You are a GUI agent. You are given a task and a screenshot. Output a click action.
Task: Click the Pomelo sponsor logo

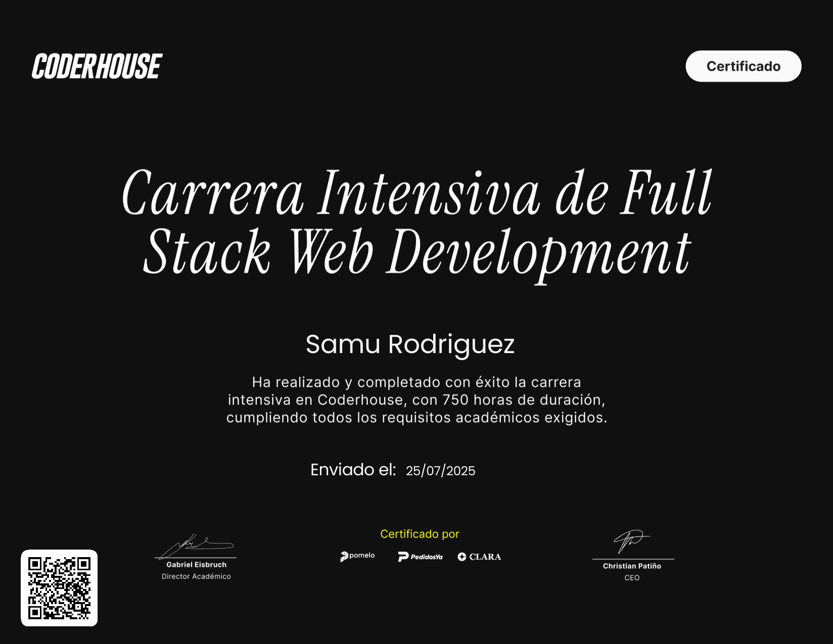tap(357, 556)
